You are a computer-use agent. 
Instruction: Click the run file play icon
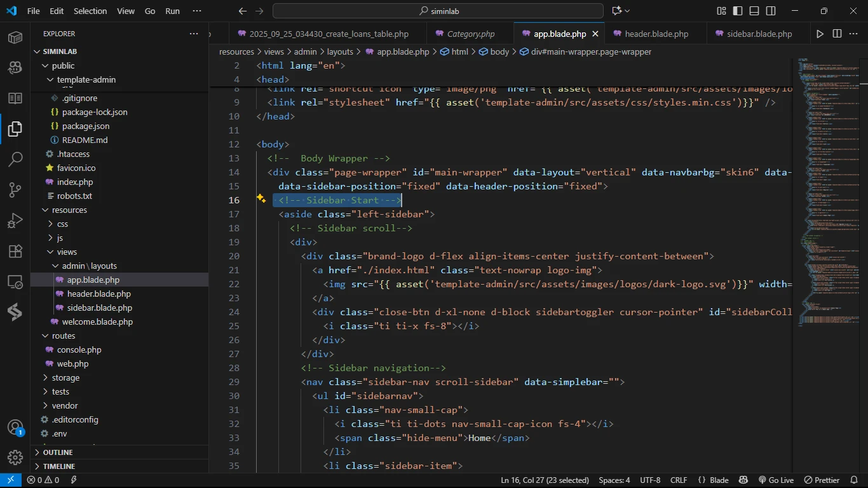pos(820,34)
